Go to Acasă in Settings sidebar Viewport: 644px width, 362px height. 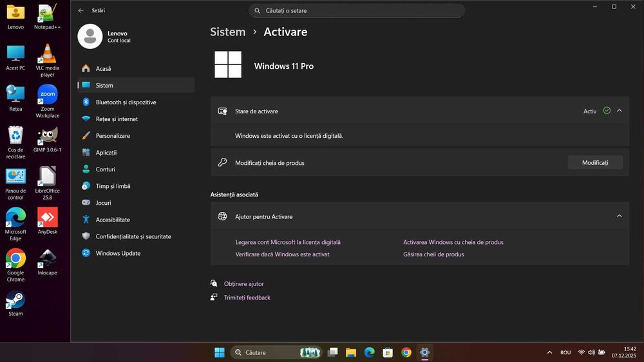pyautogui.click(x=136, y=69)
